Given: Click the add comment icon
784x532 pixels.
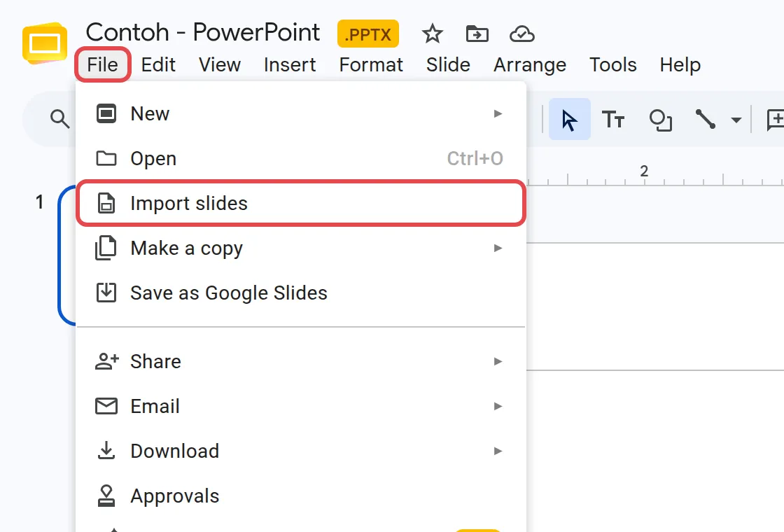Looking at the screenshot, I should click(776, 120).
